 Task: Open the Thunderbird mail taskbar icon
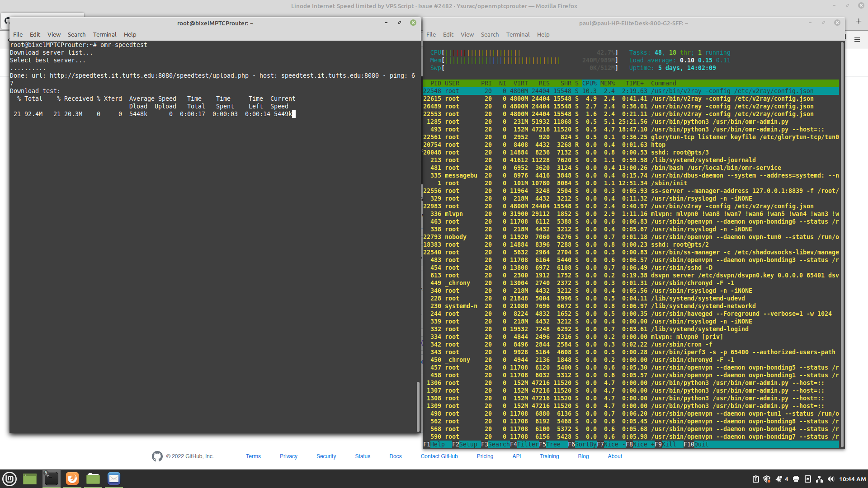[x=114, y=479]
